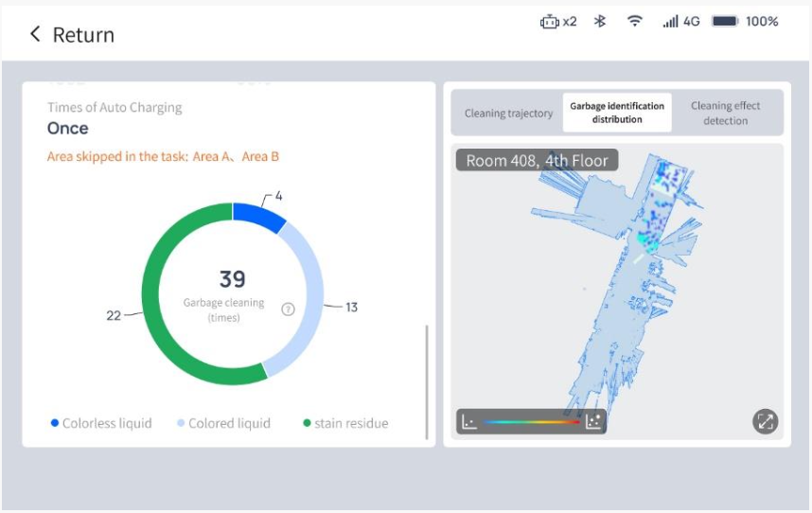Click the back arrow next to Return

click(x=35, y=35)
